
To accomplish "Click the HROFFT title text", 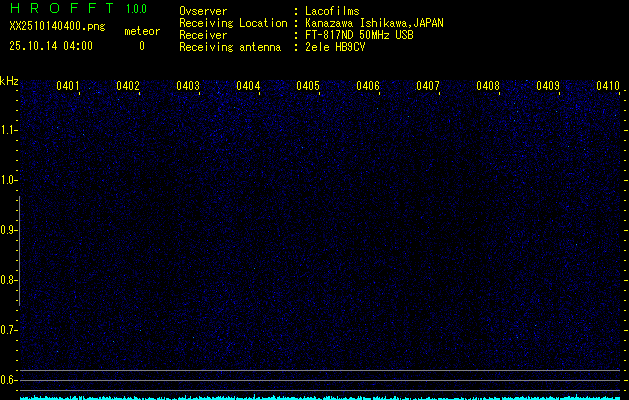I will coord(60,9).
